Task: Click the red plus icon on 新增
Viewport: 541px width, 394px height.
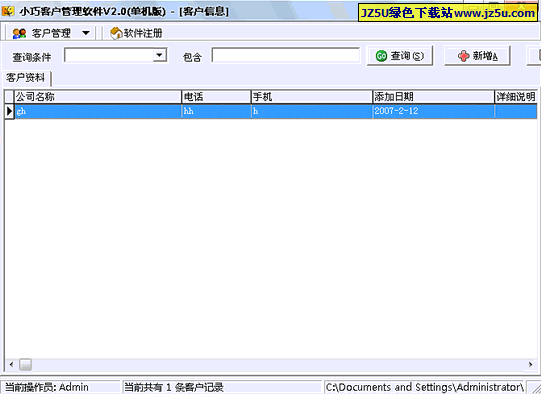Action: pos(463,56)
